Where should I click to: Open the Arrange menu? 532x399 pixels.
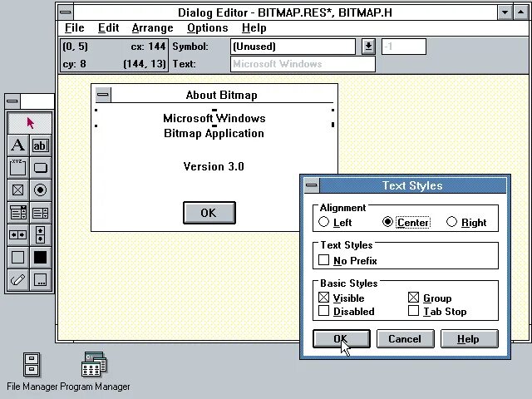point(152,27)
